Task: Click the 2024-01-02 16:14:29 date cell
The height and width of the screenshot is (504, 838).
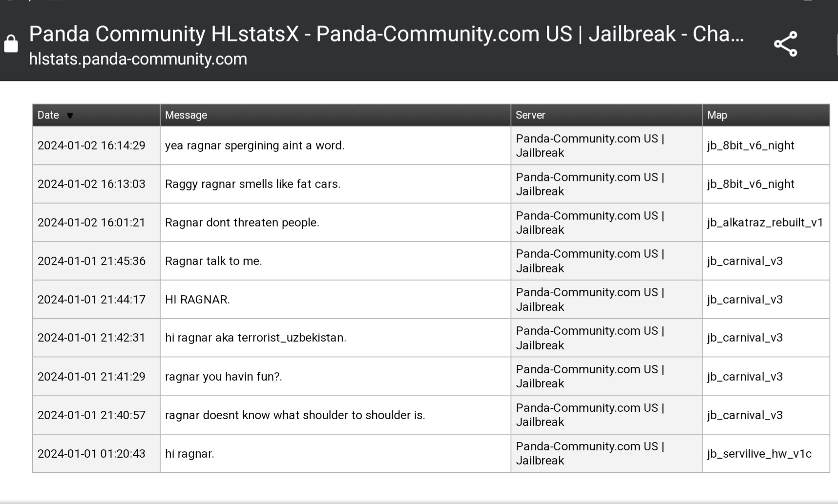Action: [91, 145]
